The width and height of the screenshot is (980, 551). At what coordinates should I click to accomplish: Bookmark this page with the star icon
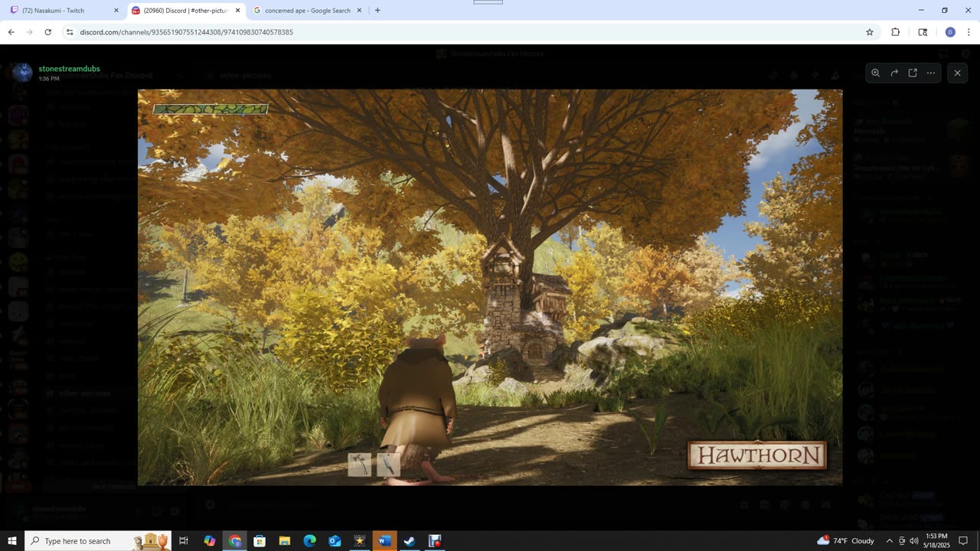[870, 32]
